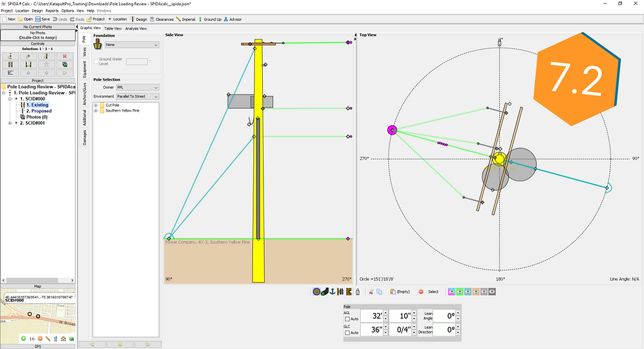The image size is (644, 349).
Task: Collapse the 1. Pole Loading Review node
Action: click(4, 93)
